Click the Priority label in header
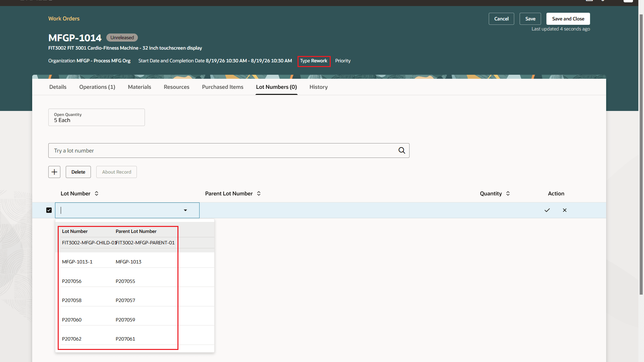Screen dimensions: 644x362 coord(343,61)
